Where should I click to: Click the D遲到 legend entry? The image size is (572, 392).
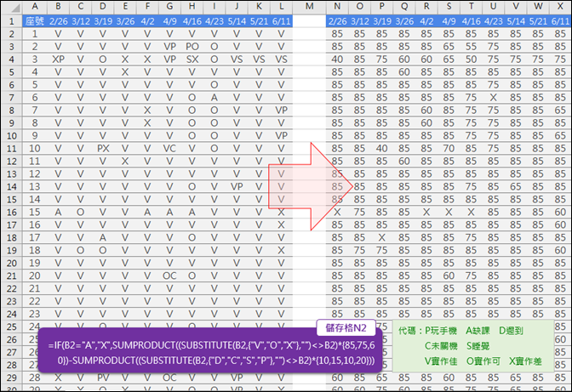click(x=511, y=331)
